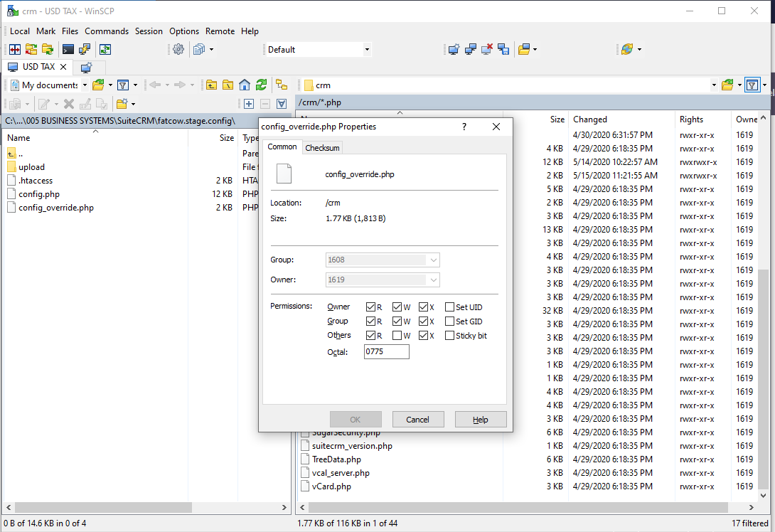775x532 pixels.
Task: Expand the local filter dropdown arrow
Action: [135, 85]
